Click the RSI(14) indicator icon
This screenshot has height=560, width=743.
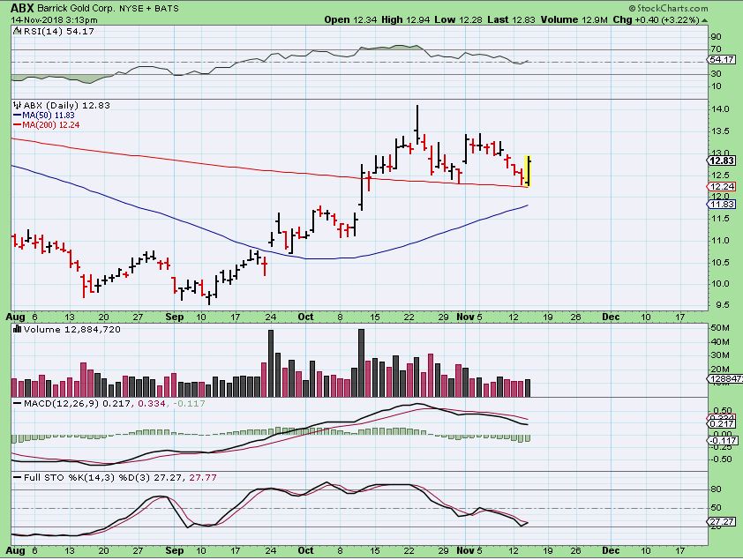[x=17, y=31]
